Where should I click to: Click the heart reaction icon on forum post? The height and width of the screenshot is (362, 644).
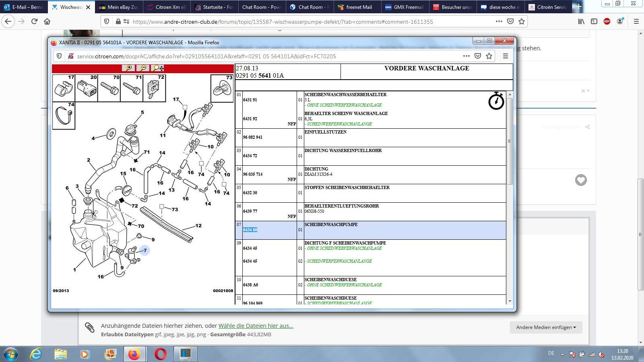click(x=580, y=180)
